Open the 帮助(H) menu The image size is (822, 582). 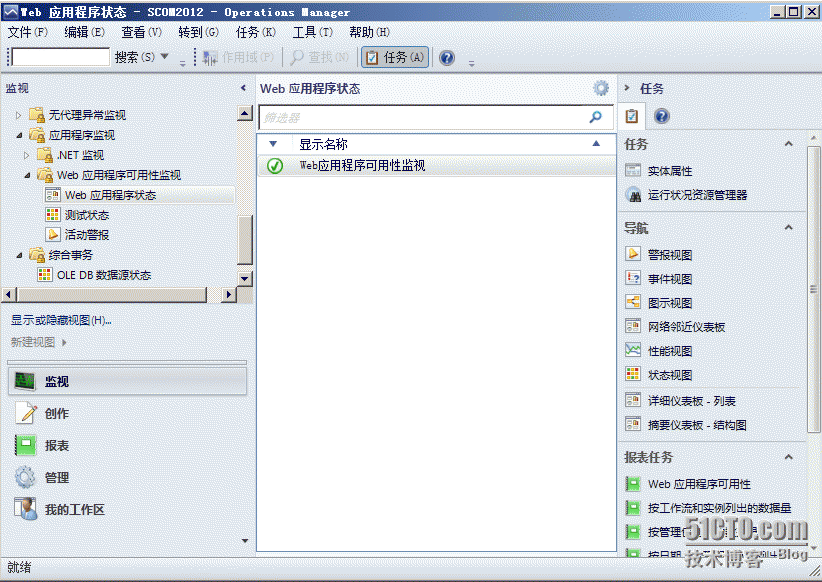(x=370, y=33)
